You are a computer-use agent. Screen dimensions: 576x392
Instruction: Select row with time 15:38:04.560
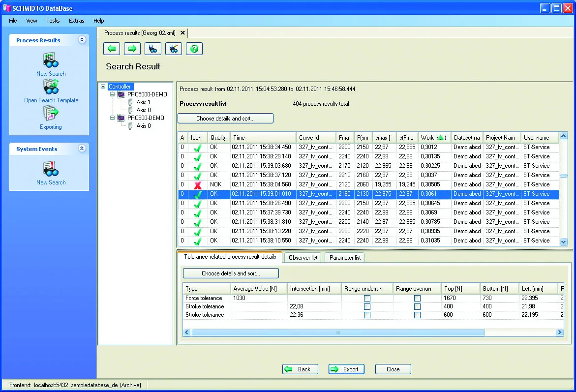click(x=368, y=184)
